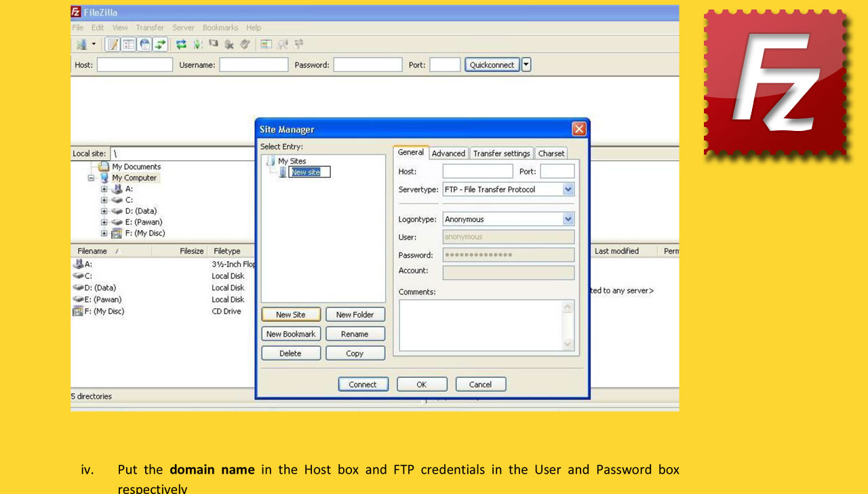Click the Comments text area

point(481,325)
